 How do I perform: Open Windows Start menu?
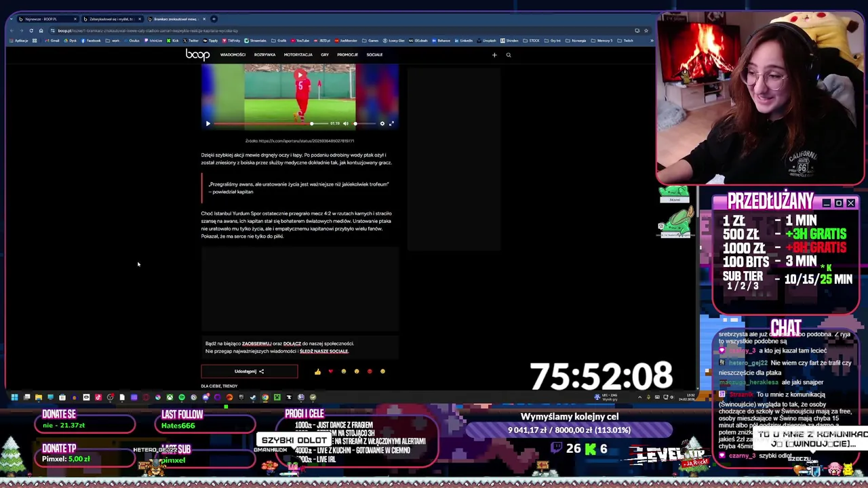pyautogui.click(x=14, y=397)
